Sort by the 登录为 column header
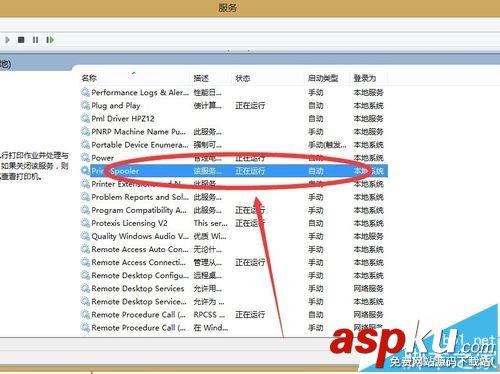This screenshot has width=500, height=374. click(365, 78)
